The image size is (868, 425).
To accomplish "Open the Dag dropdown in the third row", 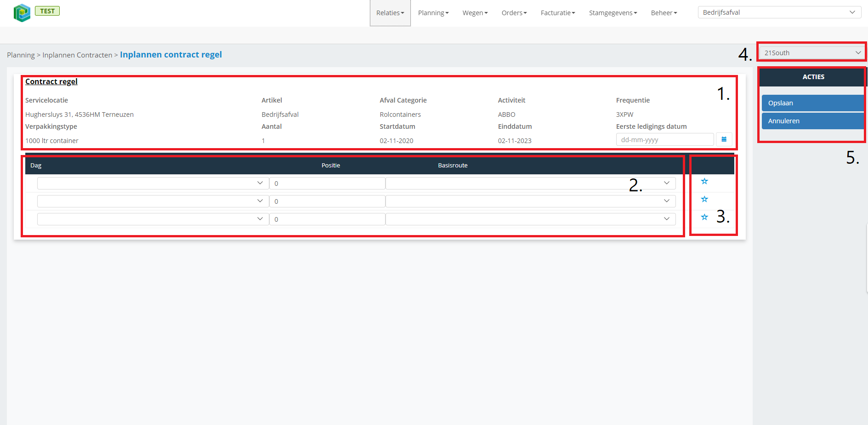I will point(153,219).
